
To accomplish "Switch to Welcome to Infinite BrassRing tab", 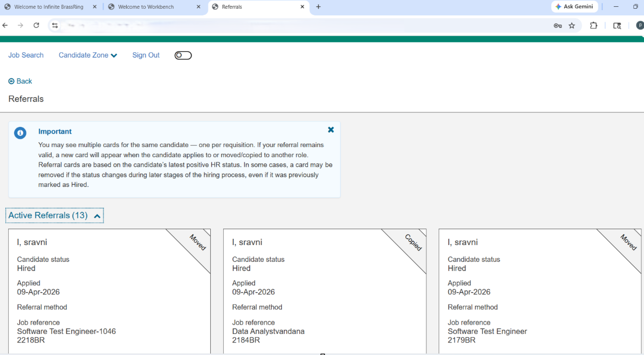I will tap(47, 7).
